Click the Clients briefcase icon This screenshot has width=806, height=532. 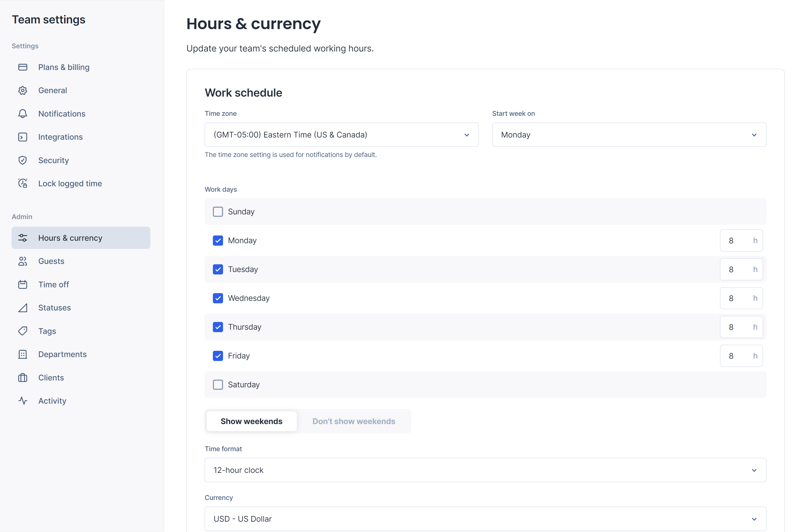[23, 378]
